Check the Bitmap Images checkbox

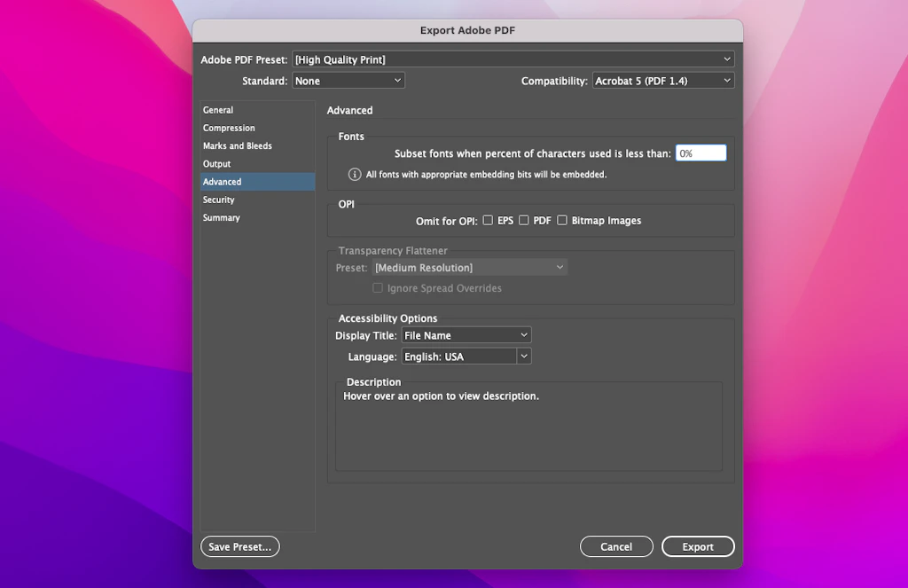pyautogui.click(x=562, y=220)
